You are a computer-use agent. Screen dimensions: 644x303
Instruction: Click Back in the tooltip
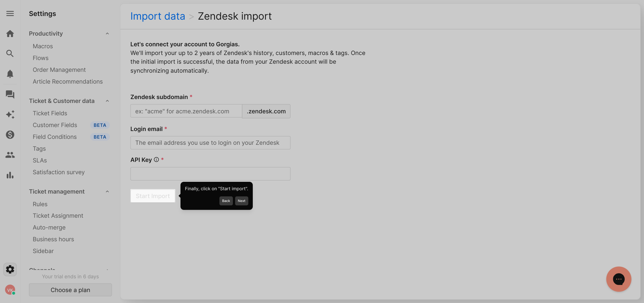pos(226,201)
